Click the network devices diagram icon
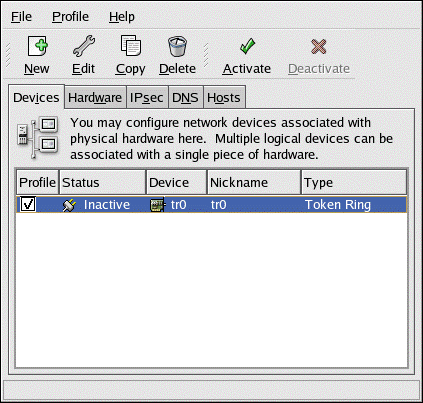Viewport: 423px width, 403px height. coord(38,137)
